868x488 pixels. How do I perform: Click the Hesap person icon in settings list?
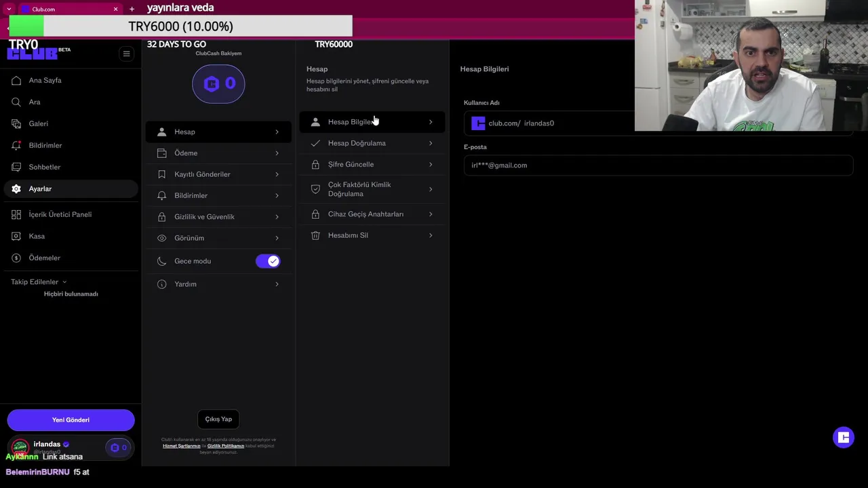pos(161,131)
